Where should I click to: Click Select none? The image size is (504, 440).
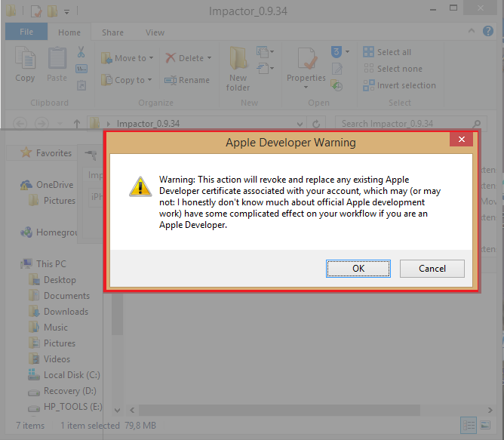(392, 69)
